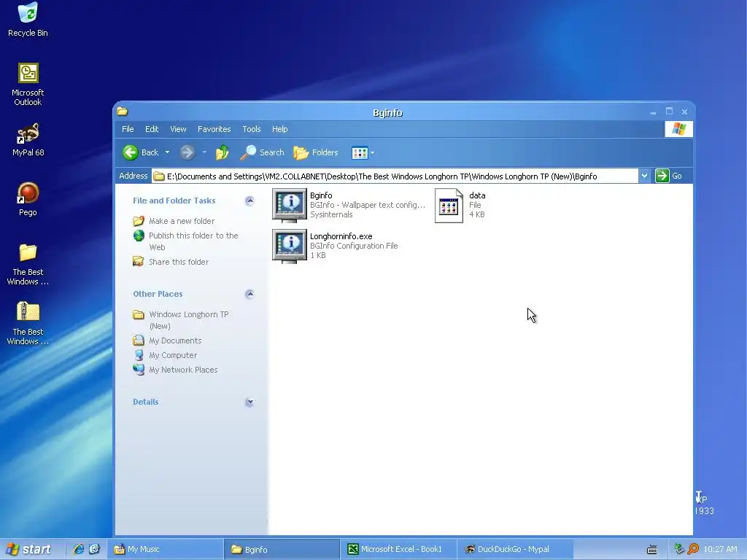This screenshot has height=560, width=747.
Task: Go up one folder level
Action: click(x=222, y=152)
